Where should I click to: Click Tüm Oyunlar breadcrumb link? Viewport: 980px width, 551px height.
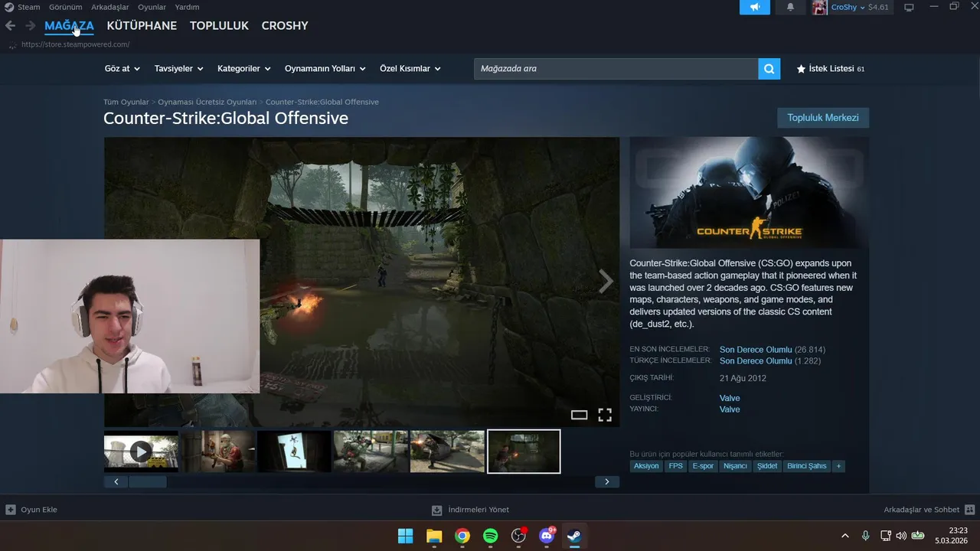[126, 102]
